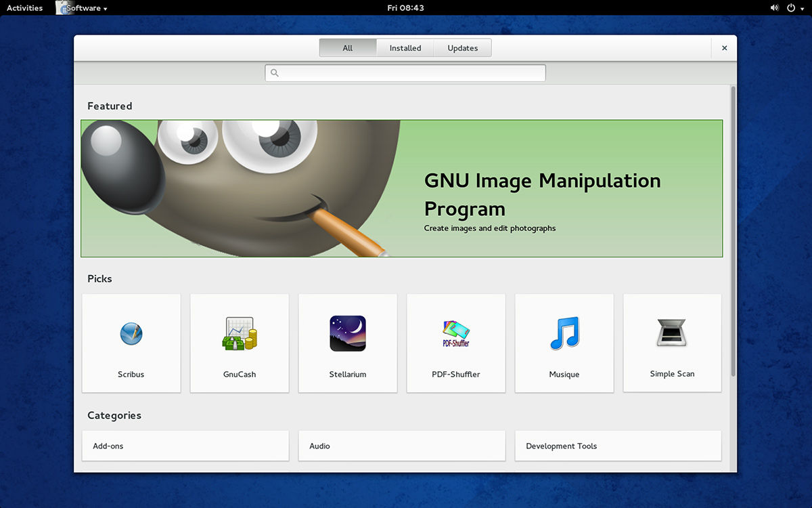The image size is (812, 508).
Task: Open the Stellarium app icon
Action: [x=348, y=333]
